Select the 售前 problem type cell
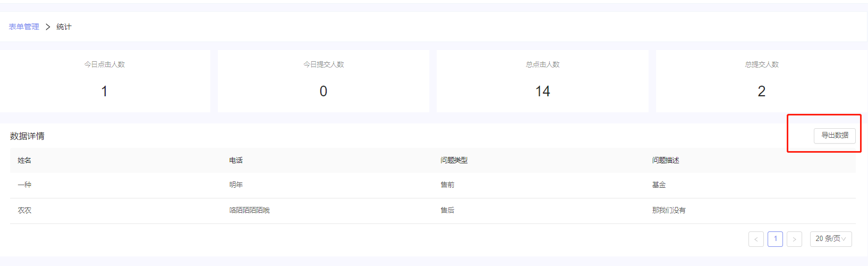The height and width of the screenshot is (266, 868). [447, 185]
